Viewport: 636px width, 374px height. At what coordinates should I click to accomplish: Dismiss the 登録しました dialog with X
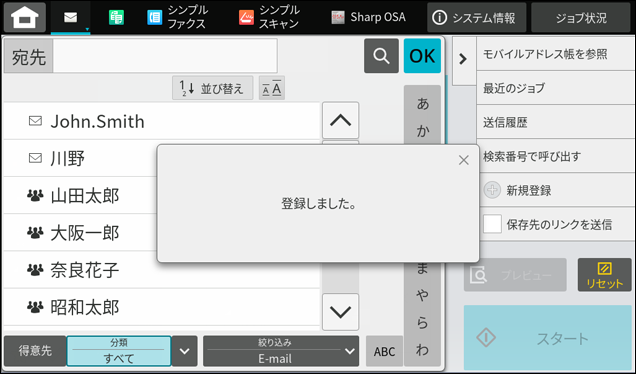(464, 160)
